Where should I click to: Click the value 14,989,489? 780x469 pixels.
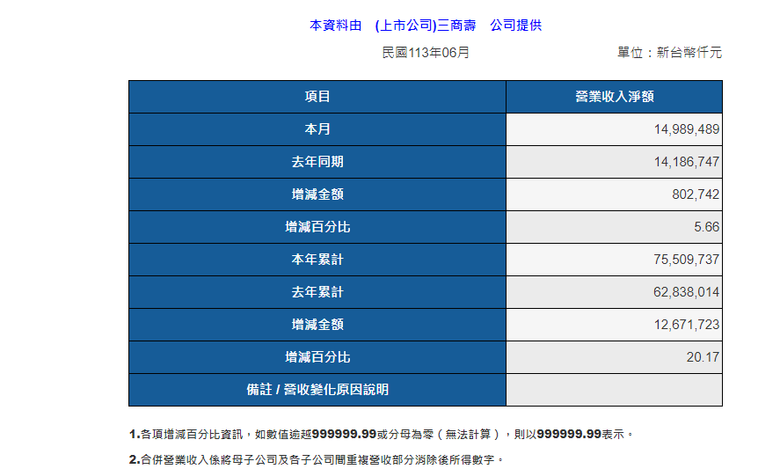pos(686,129)
